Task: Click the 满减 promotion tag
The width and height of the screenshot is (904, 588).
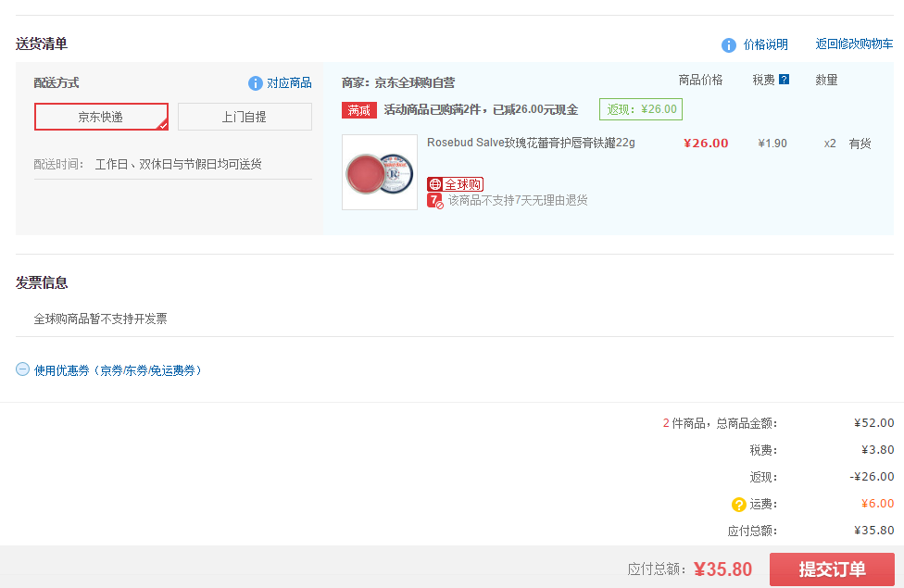Action: click(359, 109)
